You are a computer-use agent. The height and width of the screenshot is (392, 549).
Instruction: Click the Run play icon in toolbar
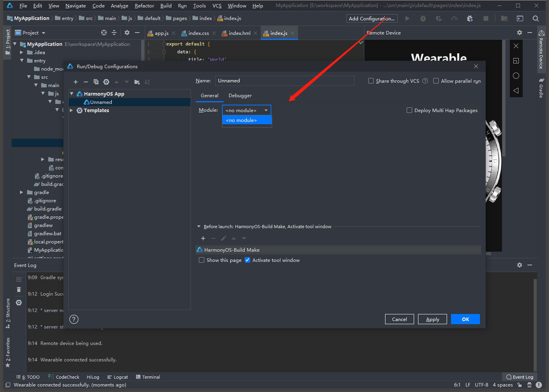click(x=407, y=18)
